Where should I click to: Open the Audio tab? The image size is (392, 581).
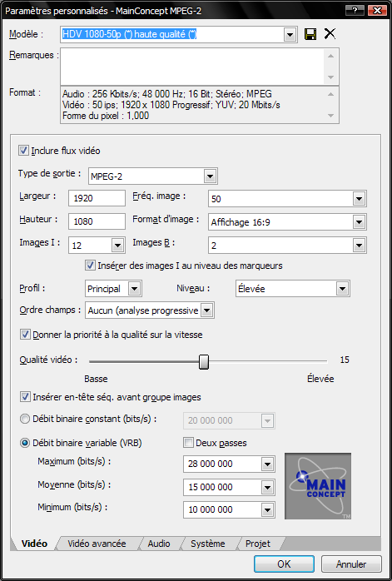159,544
